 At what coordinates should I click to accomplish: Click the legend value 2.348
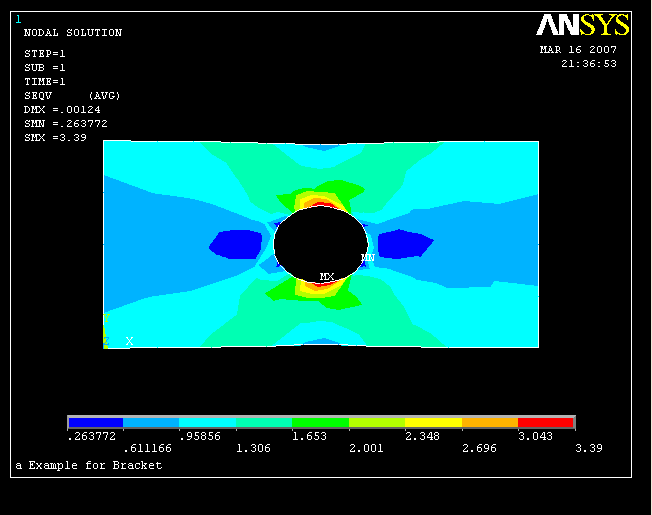pyautogui.click(x=422, y=436)
